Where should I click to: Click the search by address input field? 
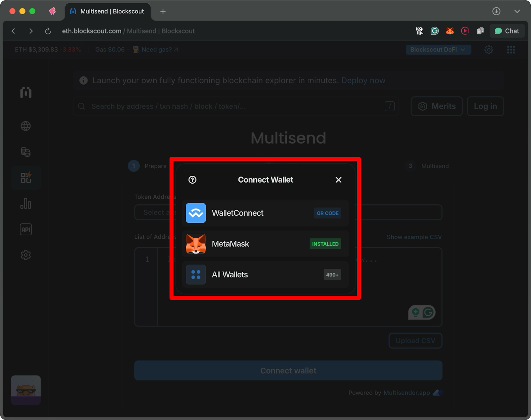pyautogui.click(x=232, y=106)
